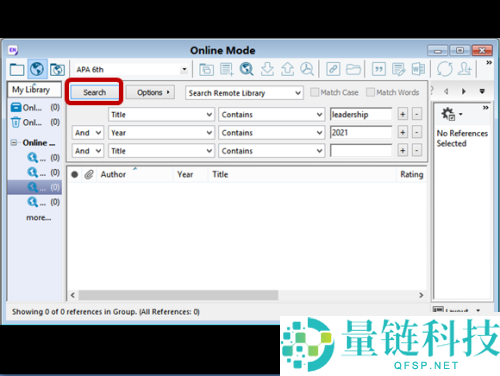This screenshot has width=500, height=376.
Task: Open Online Search globe-magnifier toolbar icon
Action: click(247, 69)
